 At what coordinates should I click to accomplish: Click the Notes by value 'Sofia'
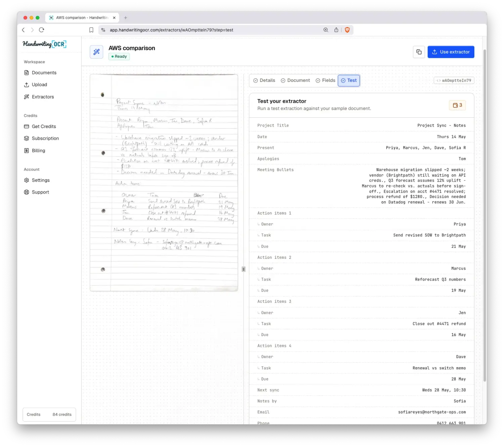pyautogui.click(x=460, y=401)
